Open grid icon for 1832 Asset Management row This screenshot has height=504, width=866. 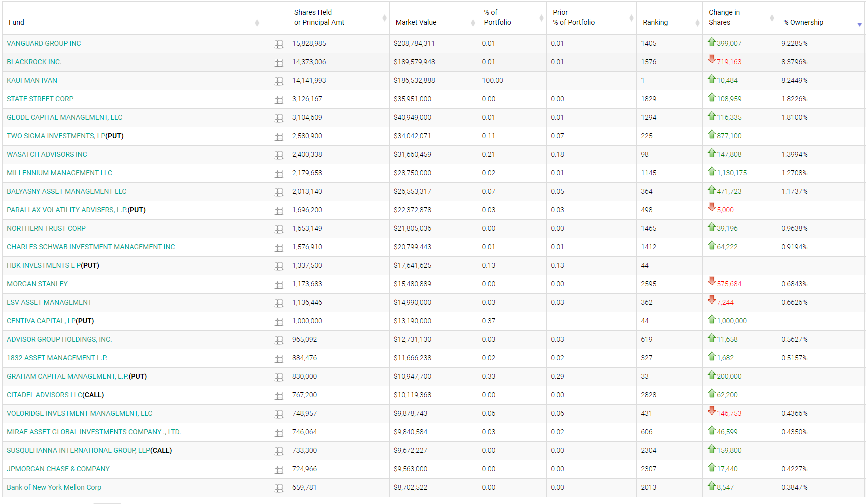279,359
